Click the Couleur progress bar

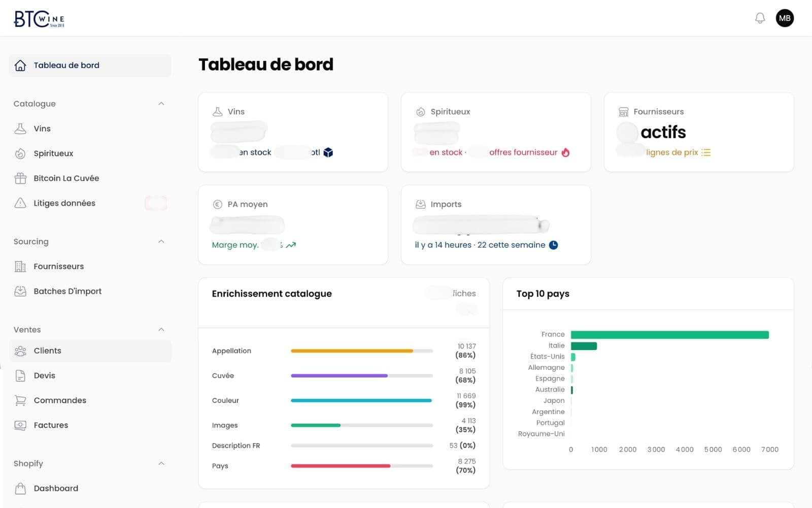[x=362, y=400]
